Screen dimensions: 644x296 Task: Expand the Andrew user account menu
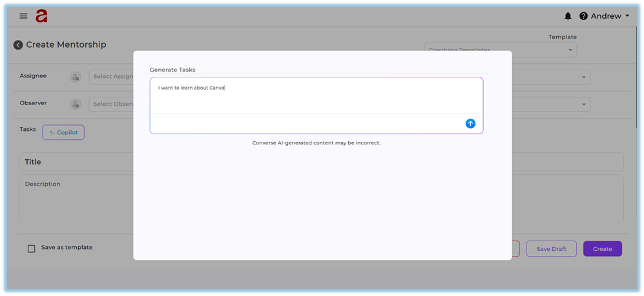[x=610, y=16]
